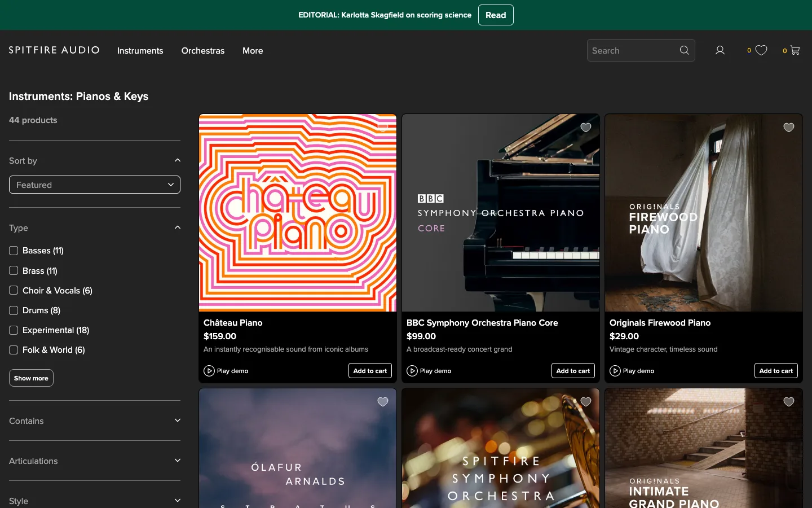This screenshot has width=812, height=508.
Task: Play demo for BBC Symphony Orchestra Piano Core
Action: 429,371
